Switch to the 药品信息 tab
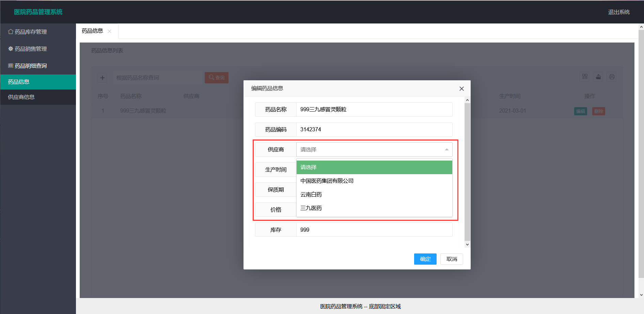 92,31
